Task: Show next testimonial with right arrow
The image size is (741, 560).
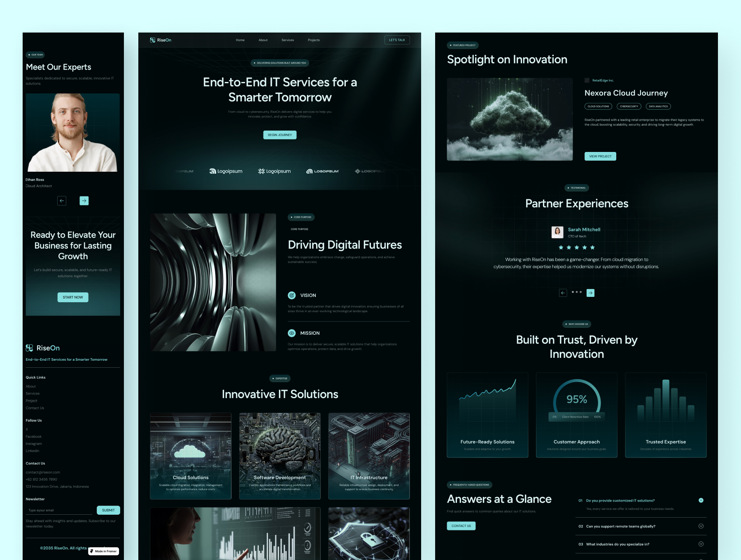Action: click(x=590, y=293)
